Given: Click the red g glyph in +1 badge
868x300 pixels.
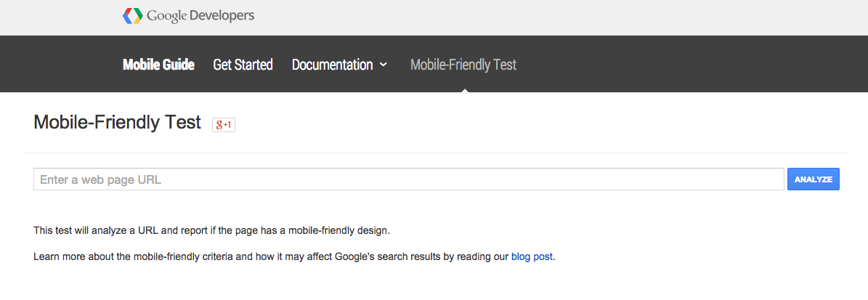Looking at the screenshot, I should (219, 124).
